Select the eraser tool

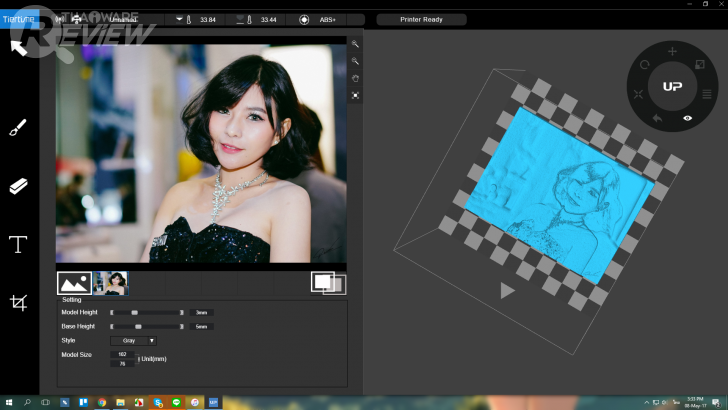pyautogui.click(x=18, y=186)
